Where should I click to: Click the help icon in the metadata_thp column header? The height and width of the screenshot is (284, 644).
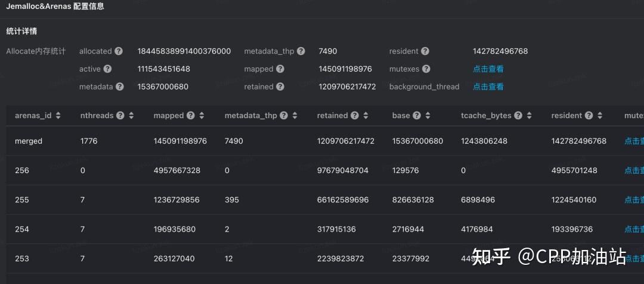click(x=284, y=116)
